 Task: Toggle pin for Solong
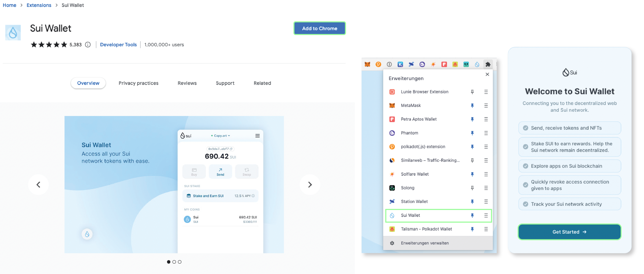point(472,188)
